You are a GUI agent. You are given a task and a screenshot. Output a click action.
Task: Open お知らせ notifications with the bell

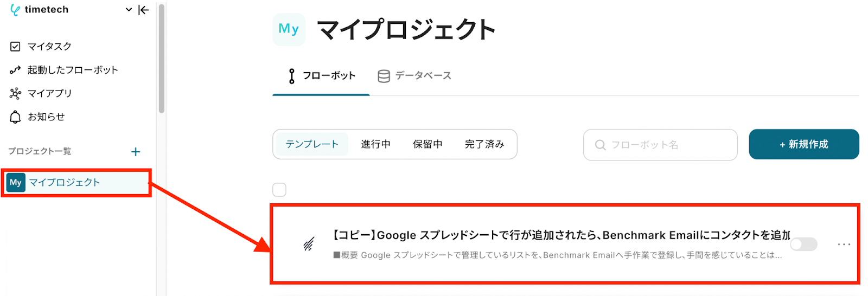pos(16,117)
